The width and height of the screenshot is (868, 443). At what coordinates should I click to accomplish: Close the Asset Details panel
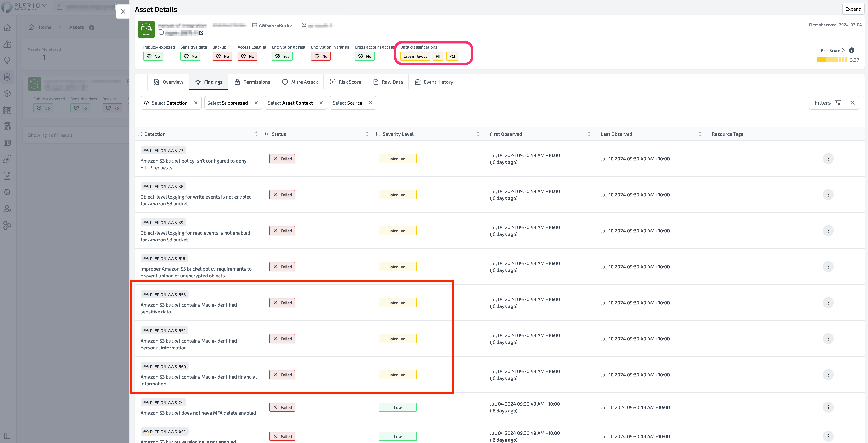[x=123, y=11]
